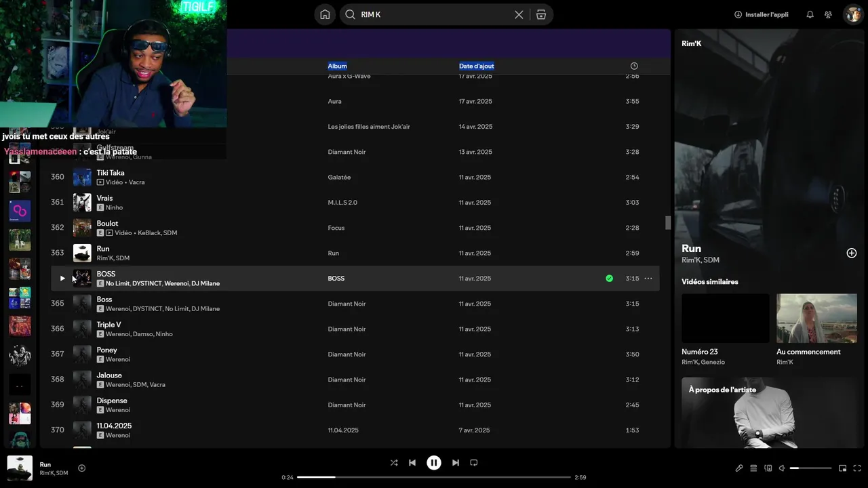Open Run album cover in row 363
Screen dimensions: 868x488
point(82,253)
